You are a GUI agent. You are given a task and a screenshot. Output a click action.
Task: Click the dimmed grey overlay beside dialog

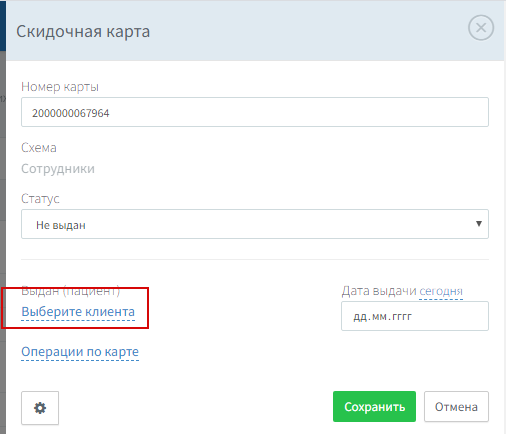pyautogui.click(x=3, y=233)
